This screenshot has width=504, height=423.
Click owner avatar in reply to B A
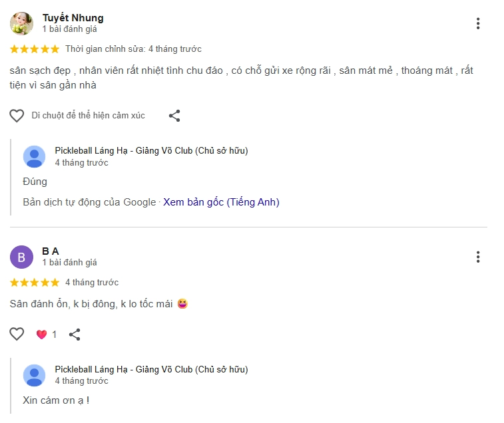(x=34, y=375)
